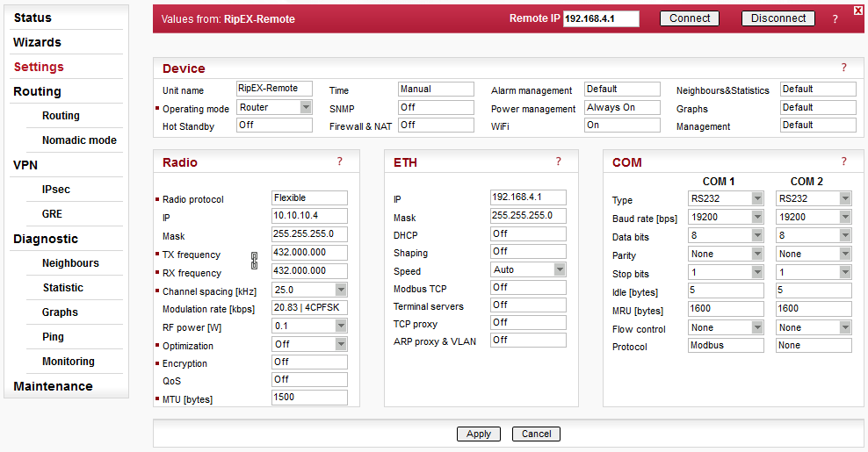Open the Ping diagnostic page

click(x=53, y=336)
